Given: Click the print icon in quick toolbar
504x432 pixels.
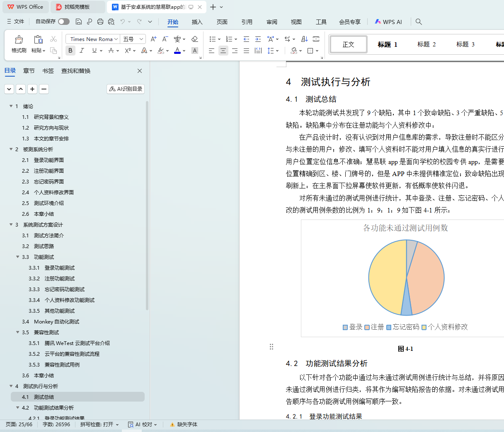Looking at the screenshot, I should pos(100,22).
